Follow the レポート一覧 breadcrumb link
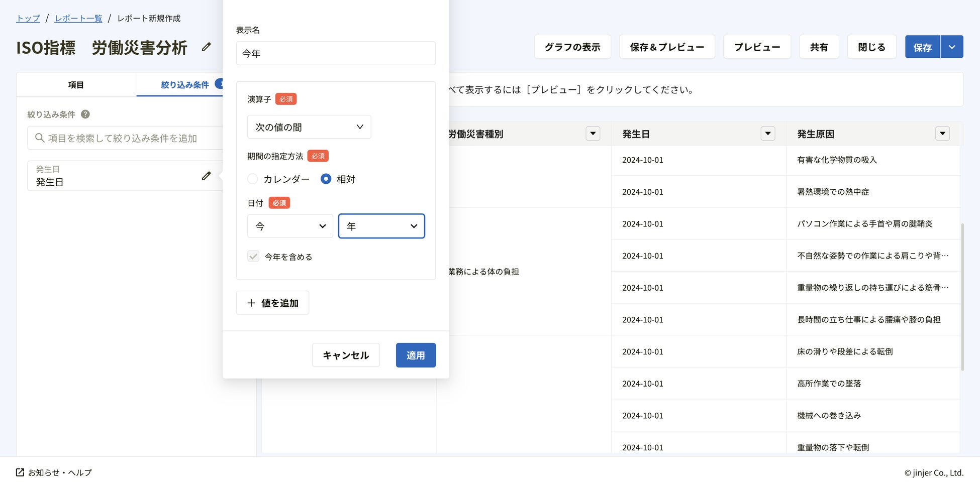 78,19
